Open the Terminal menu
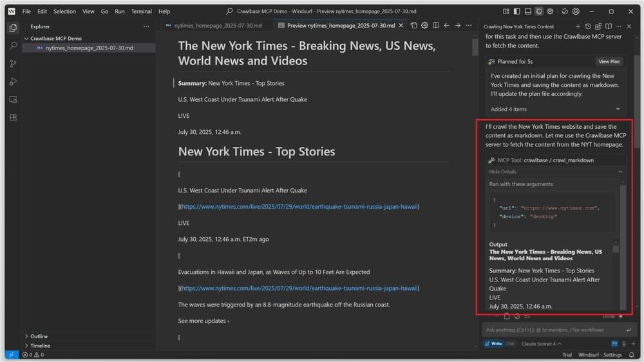This screenshot has height=362, width=644. click(x=142, y=12)
